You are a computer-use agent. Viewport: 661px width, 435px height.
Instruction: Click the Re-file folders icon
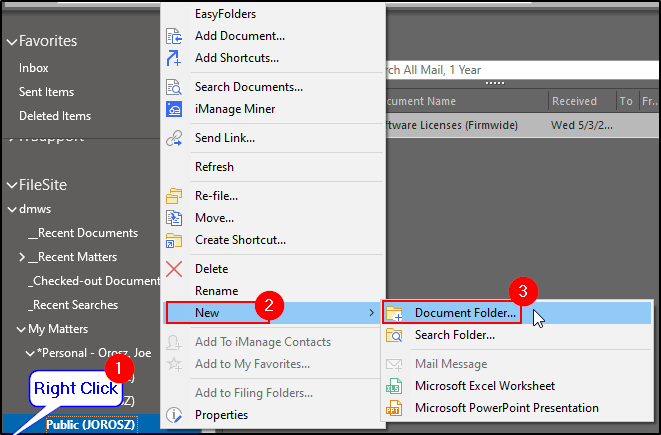[x=174, y=196]
